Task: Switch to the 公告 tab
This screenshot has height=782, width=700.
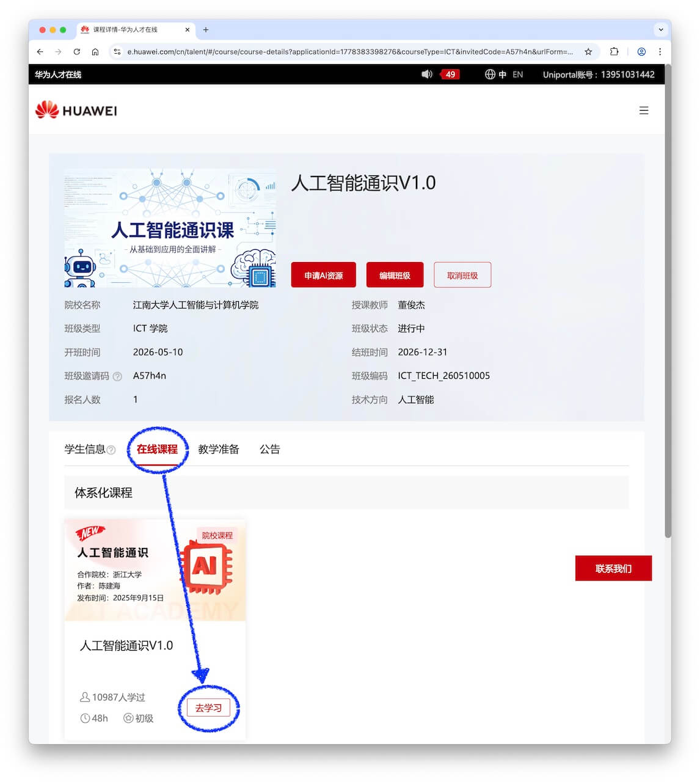Action: (270, 449)
